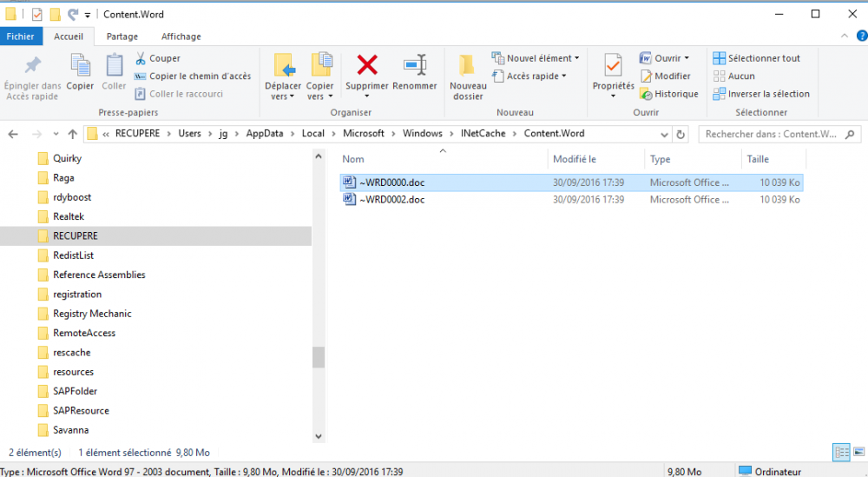Refresh the Content.Word folder view
Viewport: 868px width, 477px height.
point(681,134)
